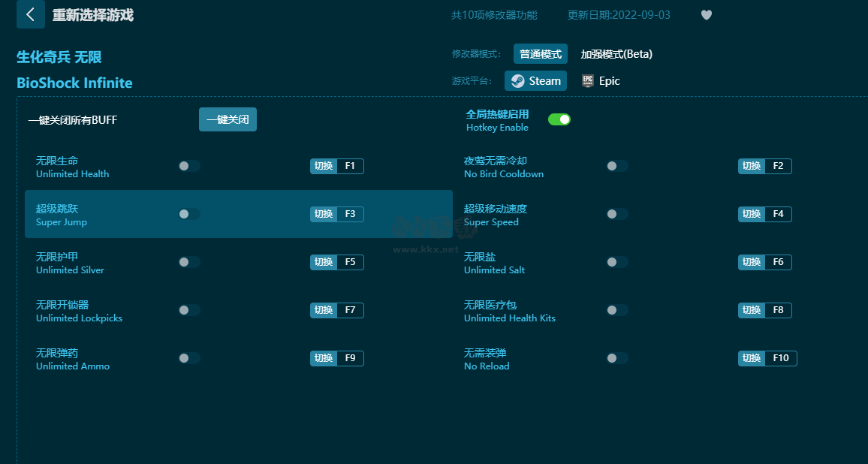868x464 pixels.
Task: Switch to 普通模式 mode tab
Action: pyautogui.click(x=541, y=54)
